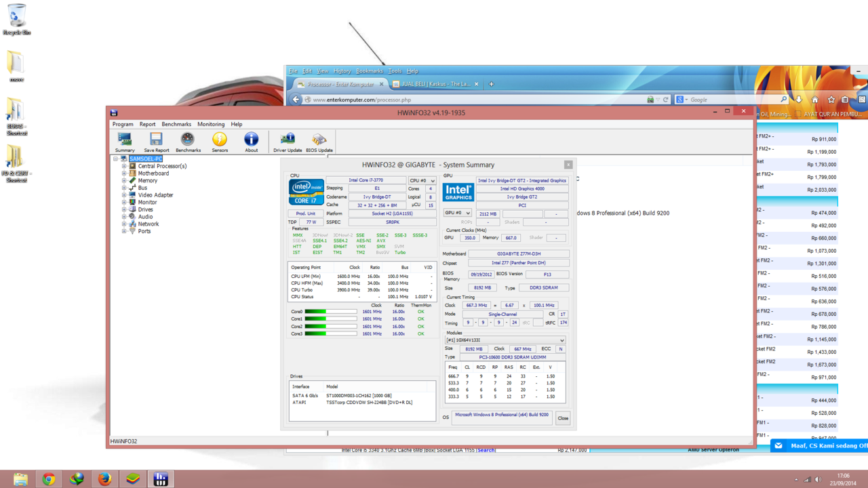Expand Central Processor(s) tree node
868x488 pixels.
point(124,166)
